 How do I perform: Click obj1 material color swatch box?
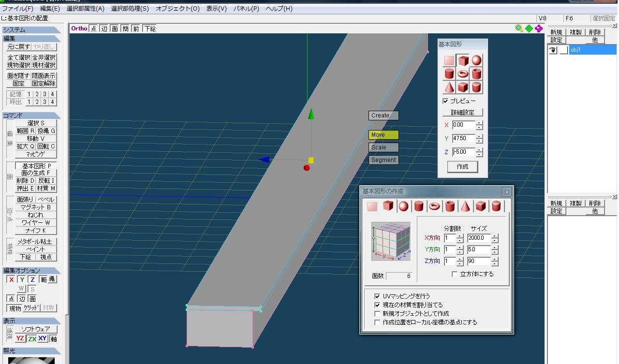563,50
